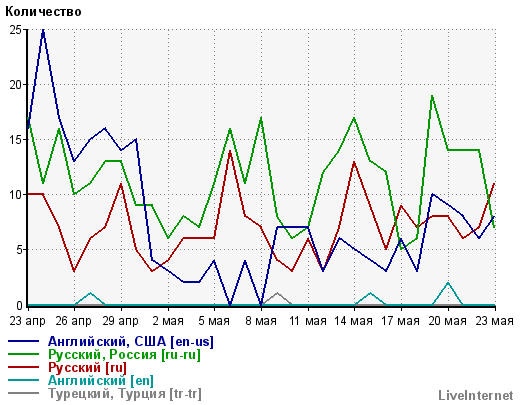Click the Турецкий, Турция [tr-tr] legend label
Screen dimensions: 520x405
pyautogui.click(x=125, y=394)
